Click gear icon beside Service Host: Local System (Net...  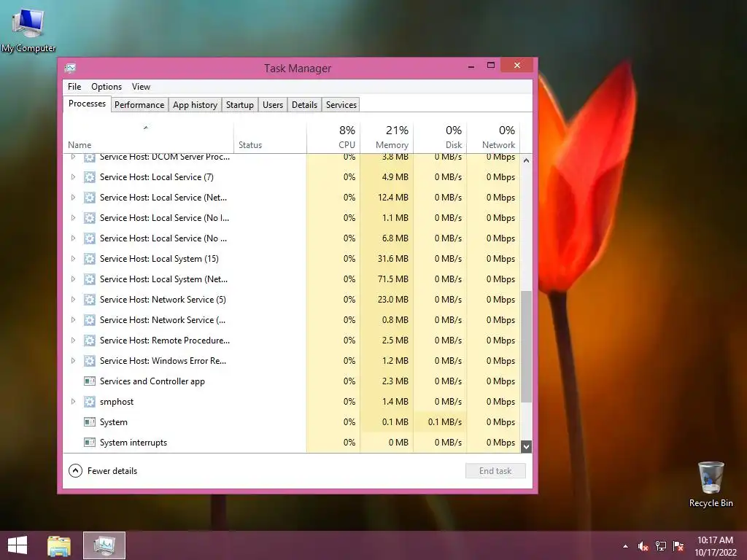(x=90, y=279)
